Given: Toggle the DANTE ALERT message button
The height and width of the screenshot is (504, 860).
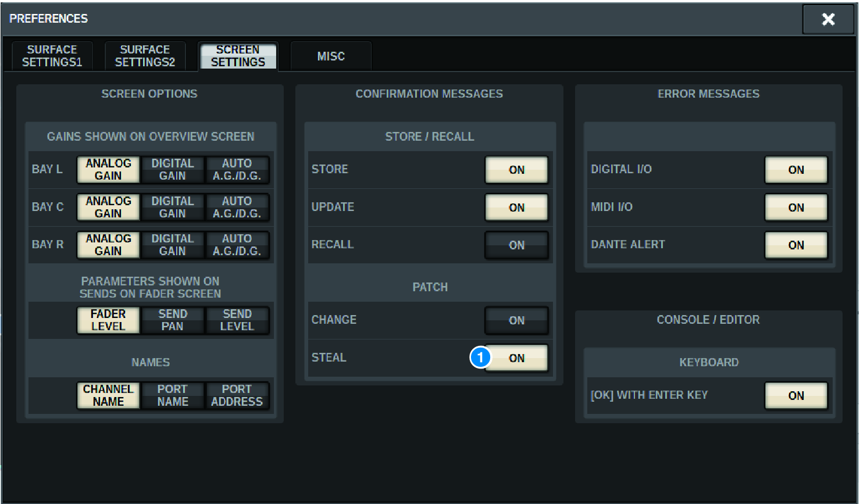Looking at the screenshot, I should click(x=795, y=245).
